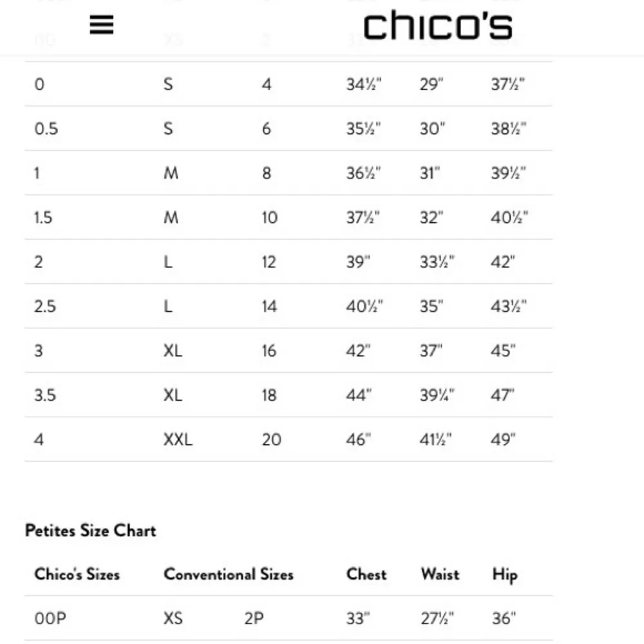
Task: Click the 49" hip measurement cell
Action: 504,439
